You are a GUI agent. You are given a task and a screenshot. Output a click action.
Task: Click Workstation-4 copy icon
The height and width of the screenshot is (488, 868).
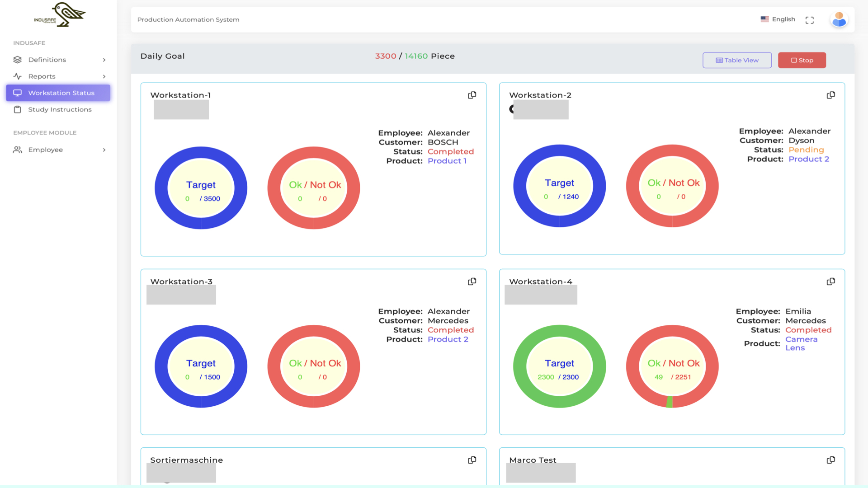pos(830,282)
